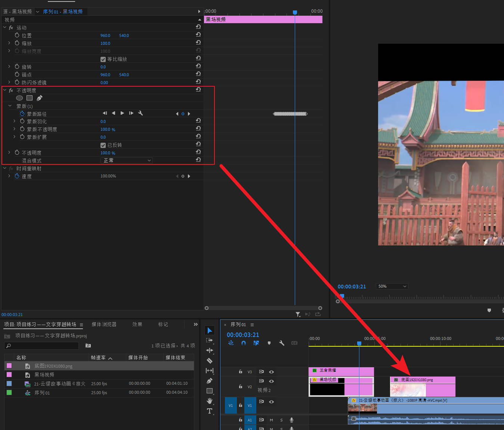
Task: Hide track V3 with eye icon
Action: [272, 372]
